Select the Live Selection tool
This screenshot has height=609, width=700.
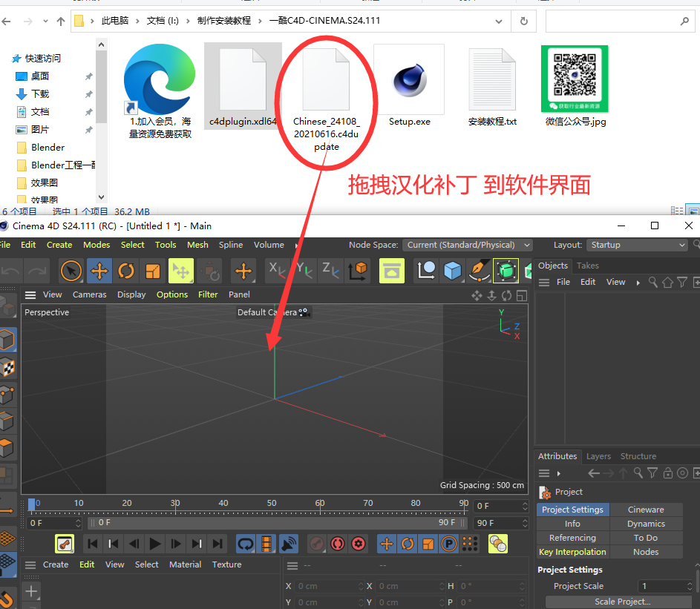point(71,271)
